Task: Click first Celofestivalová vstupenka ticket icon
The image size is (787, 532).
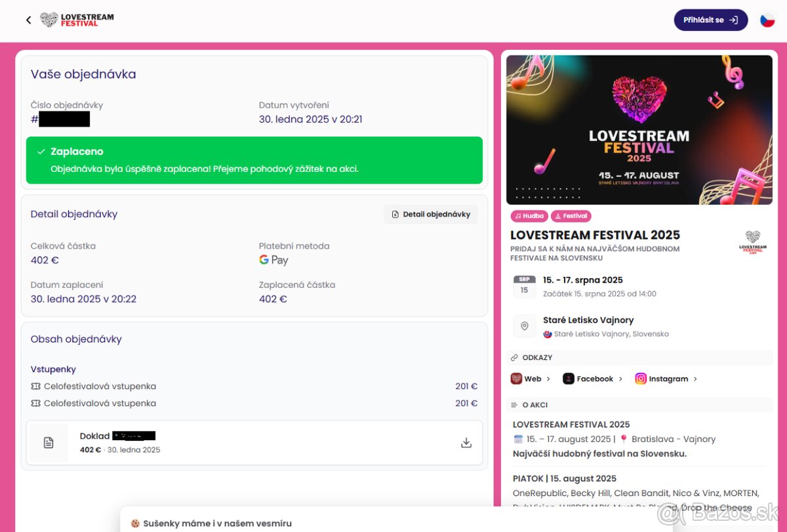Action: pyautogui.click(x=35, y=386)
